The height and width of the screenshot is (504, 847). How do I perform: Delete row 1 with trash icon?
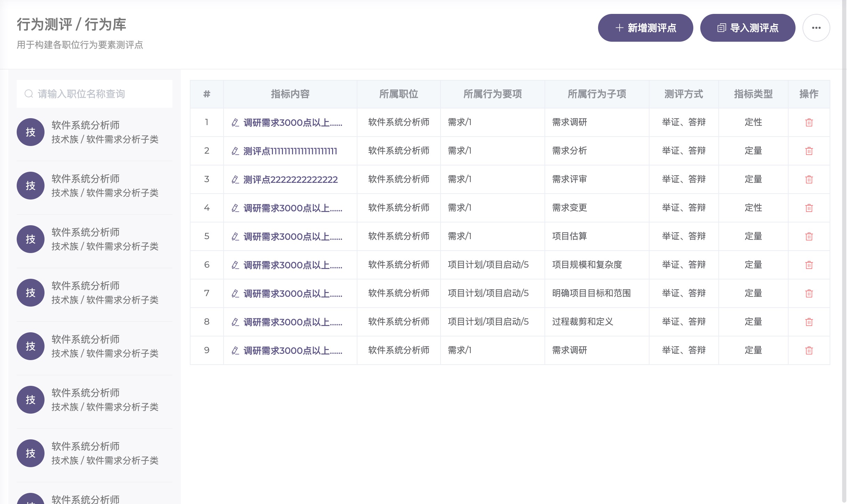pos(809,122)
